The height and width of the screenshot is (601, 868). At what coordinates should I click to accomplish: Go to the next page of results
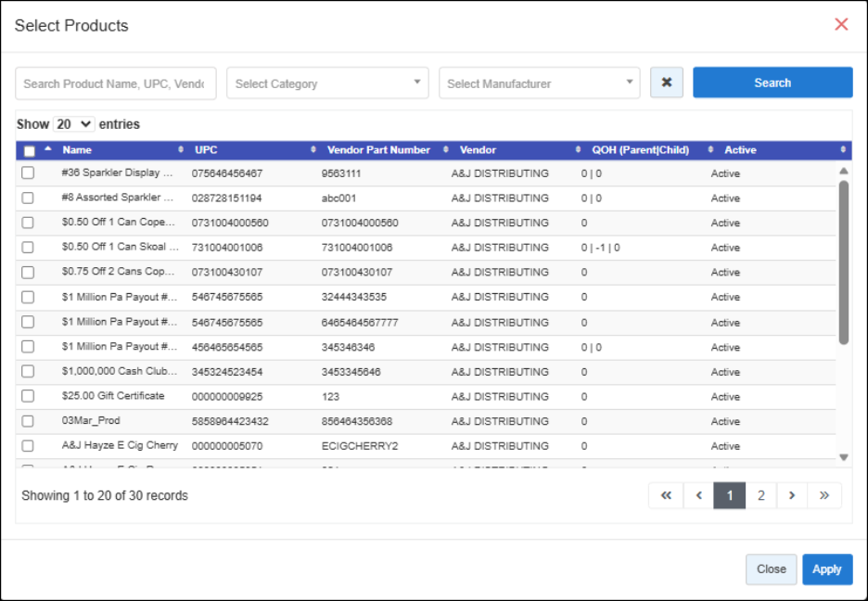tap(792, 495)
